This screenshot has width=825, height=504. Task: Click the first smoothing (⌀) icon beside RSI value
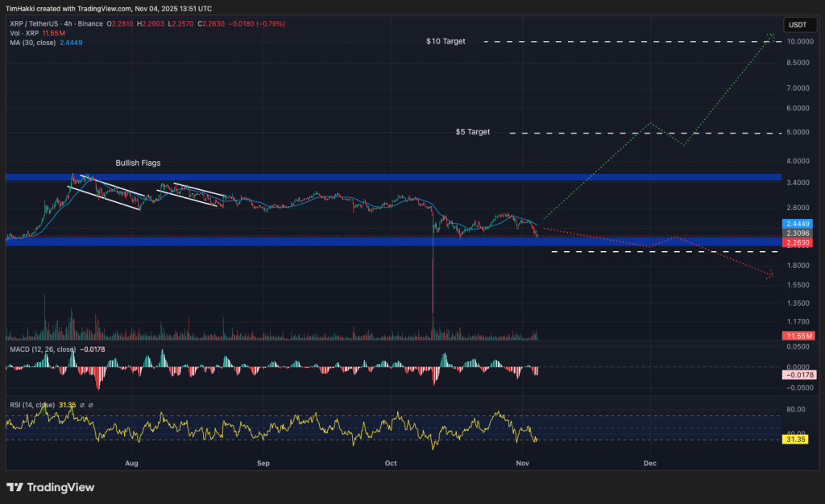tap(81, 403)
